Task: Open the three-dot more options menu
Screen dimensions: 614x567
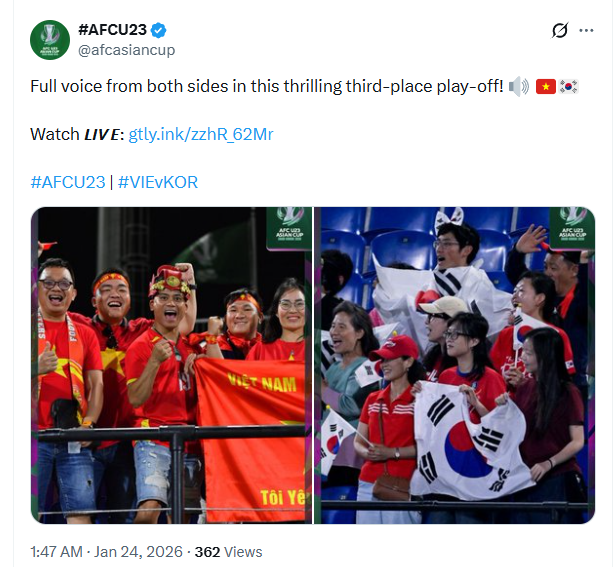Action: (586, 30)
